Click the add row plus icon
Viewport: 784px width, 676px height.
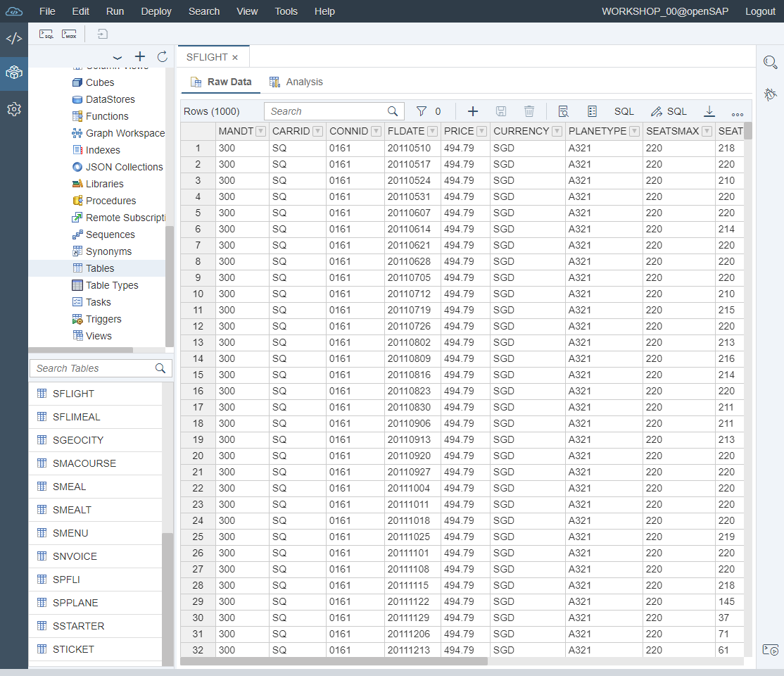point(473,111)
